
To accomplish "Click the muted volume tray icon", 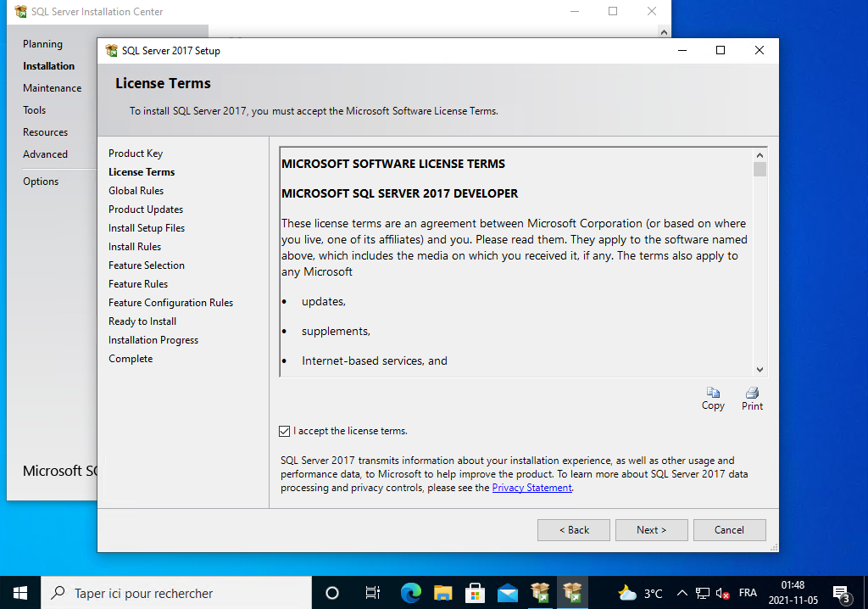I will (723, 593).
